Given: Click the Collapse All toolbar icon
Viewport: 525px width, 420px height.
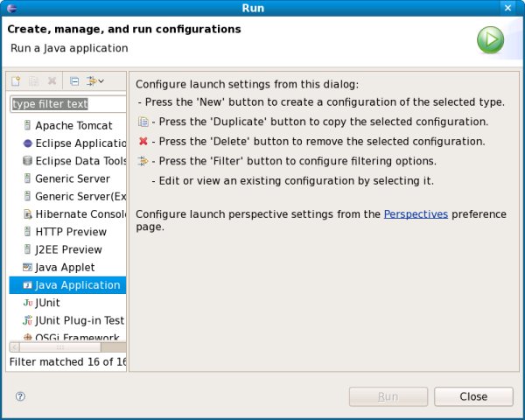Looking at the screenshot, I should point(74,81).
